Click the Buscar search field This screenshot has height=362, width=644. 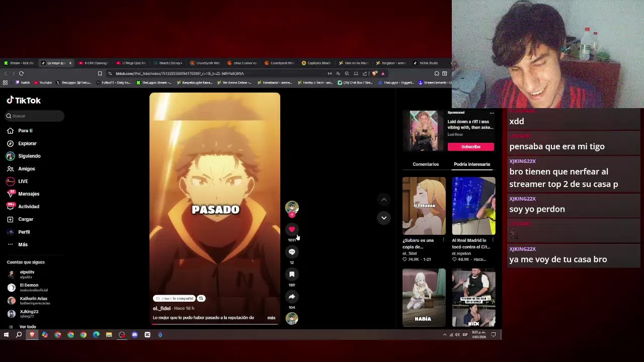[x=35, y=116]
